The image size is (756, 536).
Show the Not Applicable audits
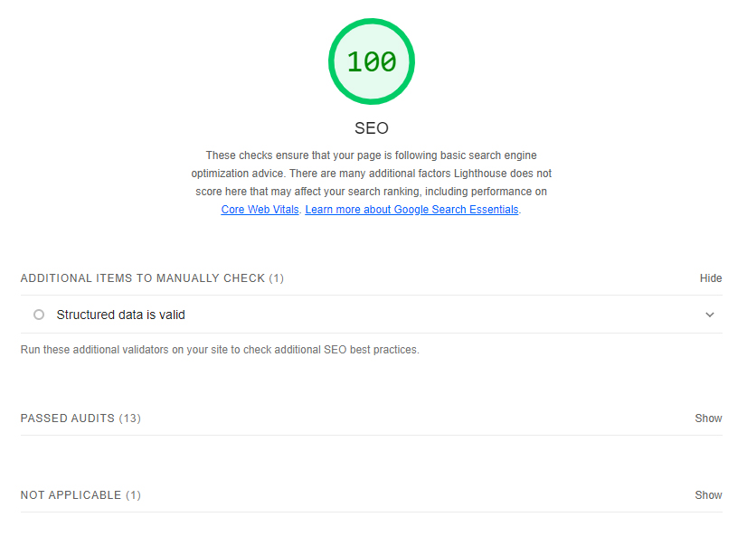pos(708,495)
